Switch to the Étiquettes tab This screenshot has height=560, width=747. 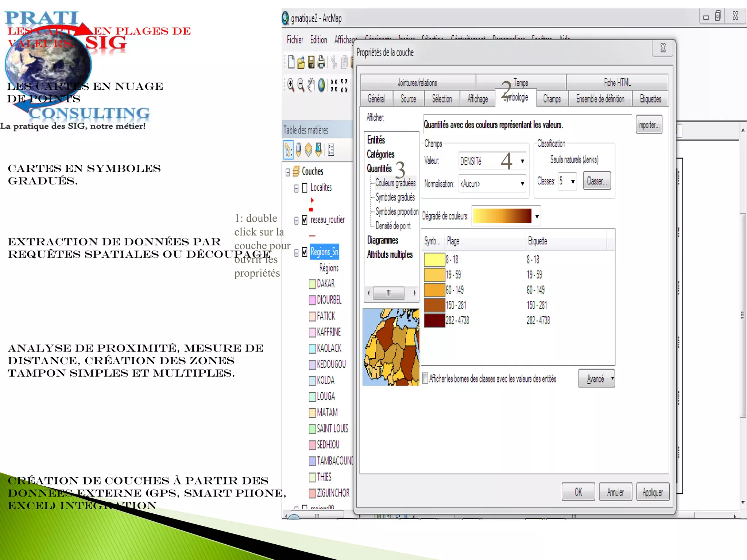pos(650,99)
